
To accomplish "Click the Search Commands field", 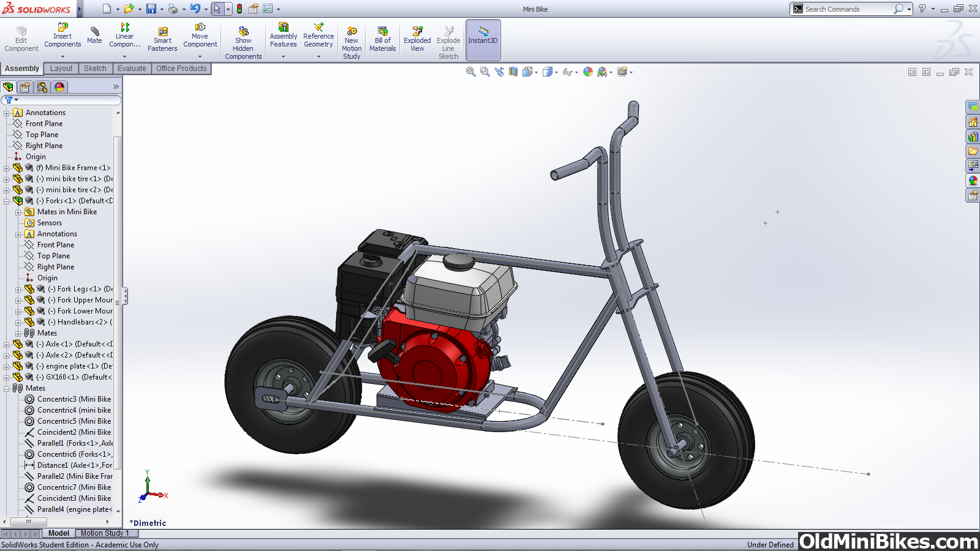I will [x=848, y=9].
